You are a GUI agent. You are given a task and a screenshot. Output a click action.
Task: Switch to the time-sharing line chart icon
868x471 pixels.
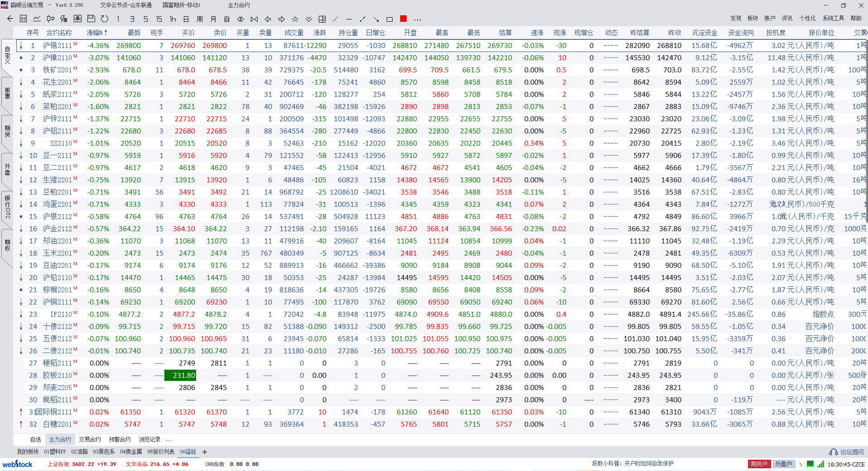[37, 19]
